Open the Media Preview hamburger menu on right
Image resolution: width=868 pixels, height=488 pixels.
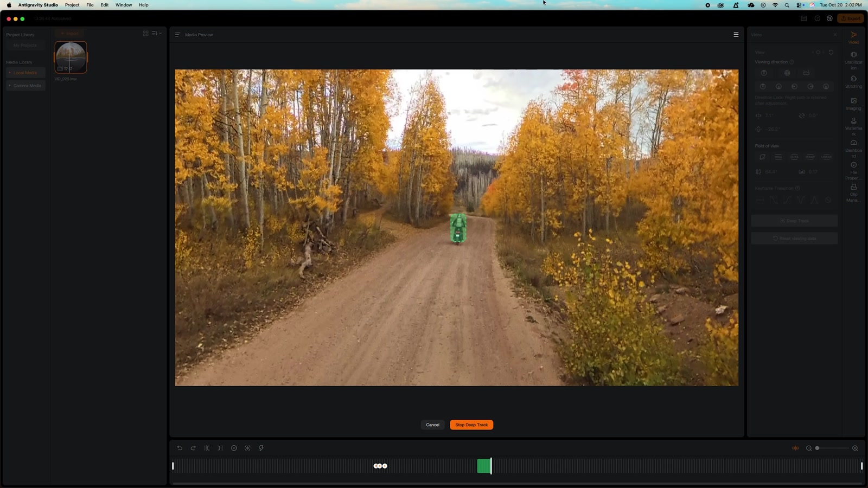pos(736,35)
